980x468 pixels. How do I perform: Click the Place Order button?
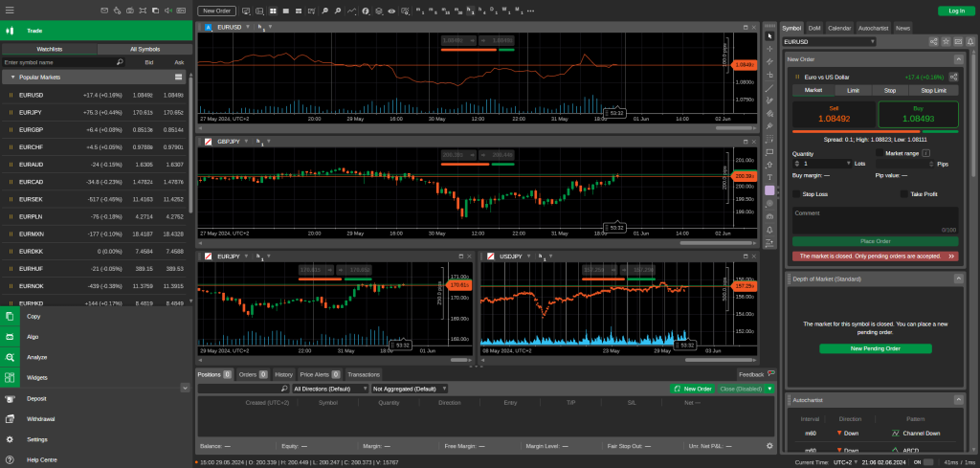point(875,241)
